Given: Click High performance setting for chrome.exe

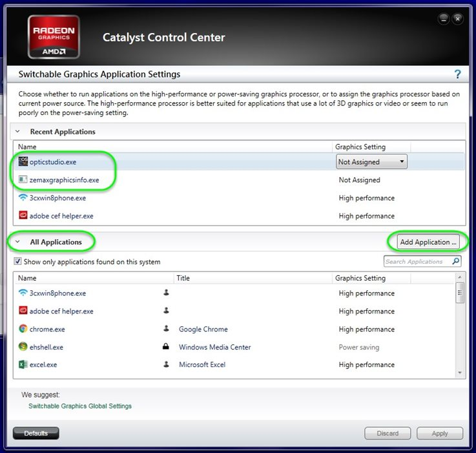Looking at the screenshot, I should (367, 329).
